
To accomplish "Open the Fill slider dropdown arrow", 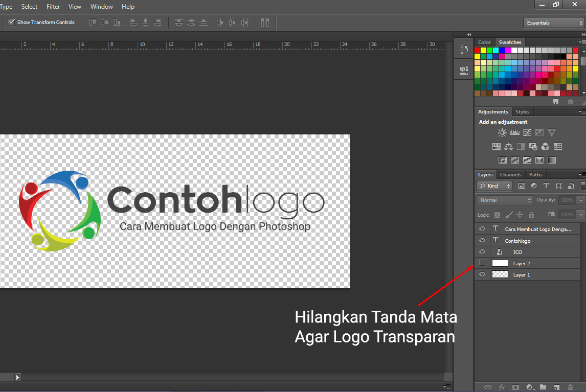I will [581, 215].
